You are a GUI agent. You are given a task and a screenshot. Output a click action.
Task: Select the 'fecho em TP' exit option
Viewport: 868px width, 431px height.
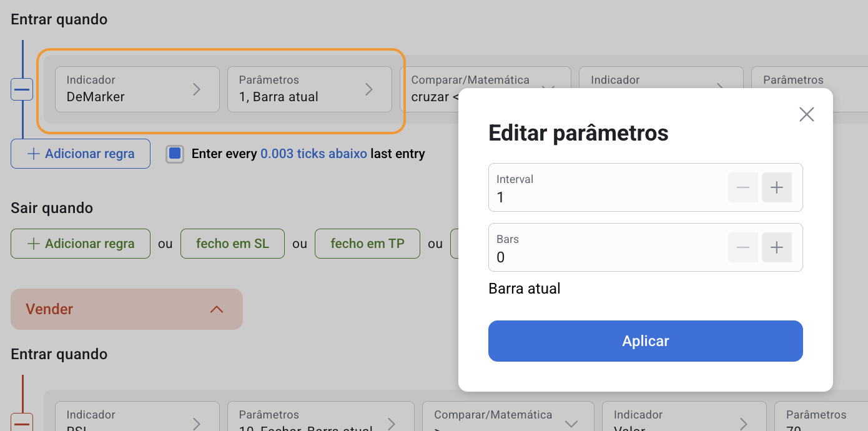[367, 244]
